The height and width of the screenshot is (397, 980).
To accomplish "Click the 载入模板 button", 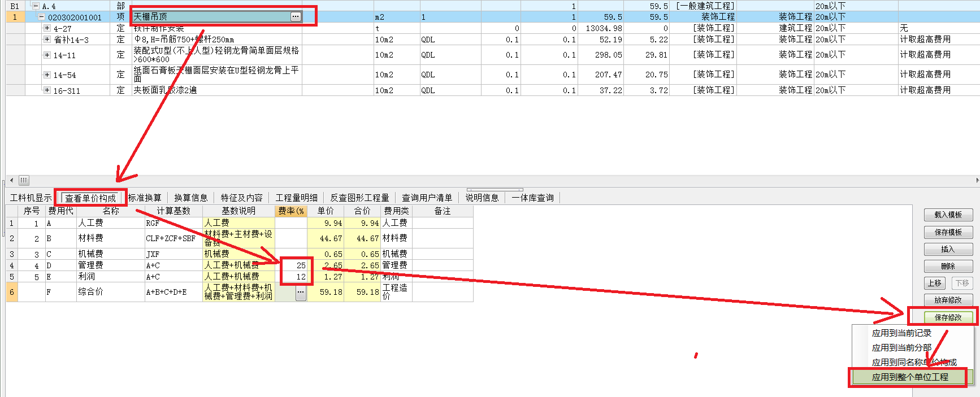I will pos(948,215).
